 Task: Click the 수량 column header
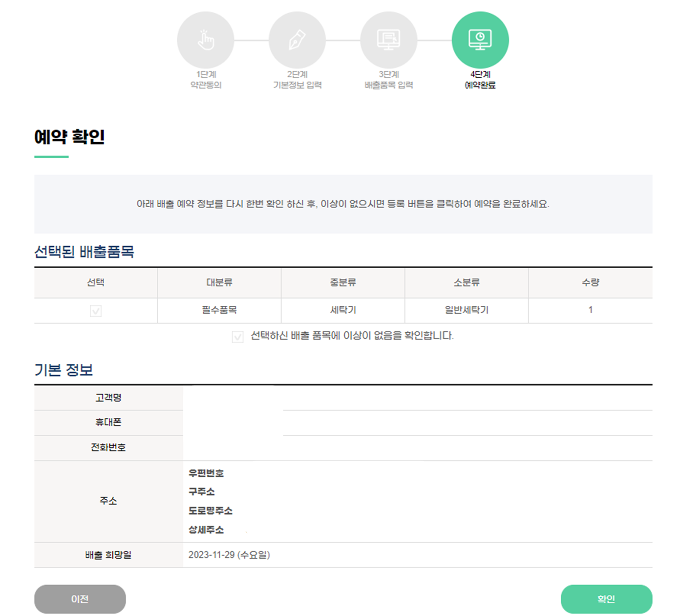(x=590, y=282)
